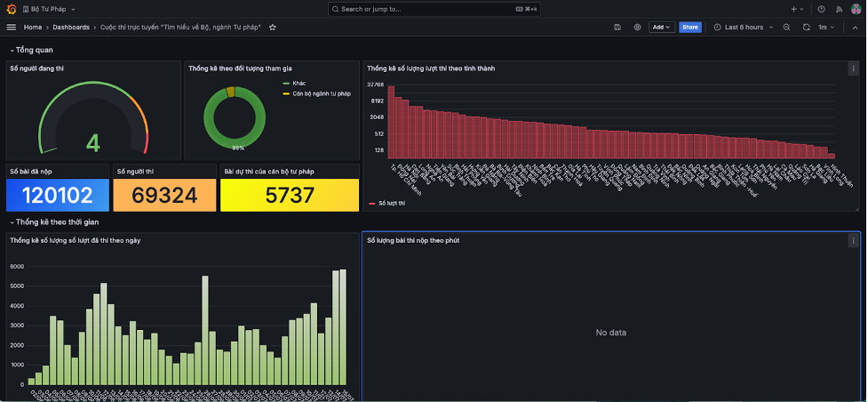Click the Grafana logo icon

pos(12,9)
